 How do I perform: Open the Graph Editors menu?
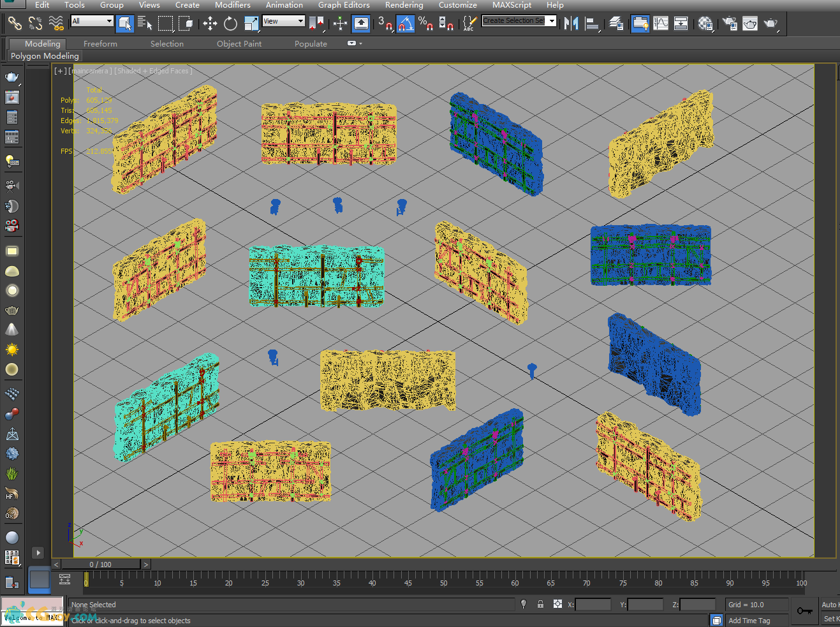344,5
